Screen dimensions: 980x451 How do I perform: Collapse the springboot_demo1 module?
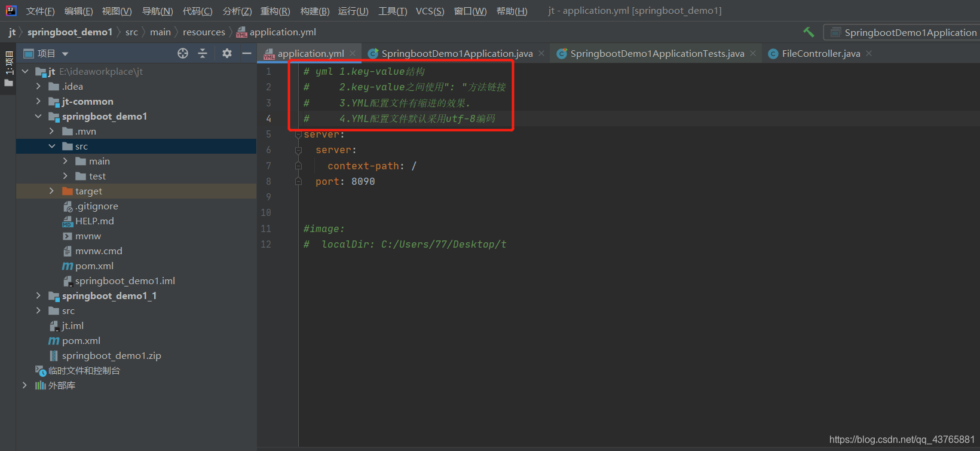coord(38,117)
